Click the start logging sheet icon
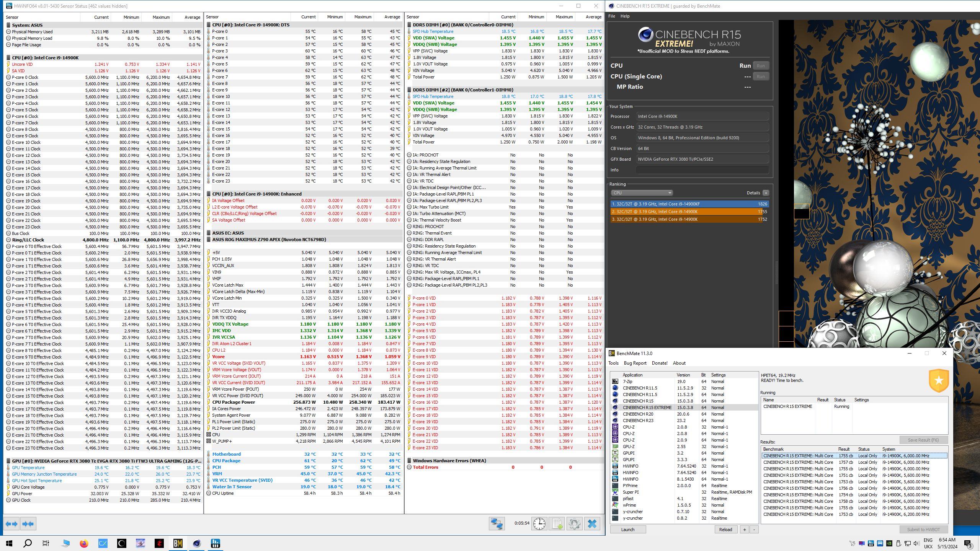This screenshot has height=551, width=980. click(x=557, y=524)
